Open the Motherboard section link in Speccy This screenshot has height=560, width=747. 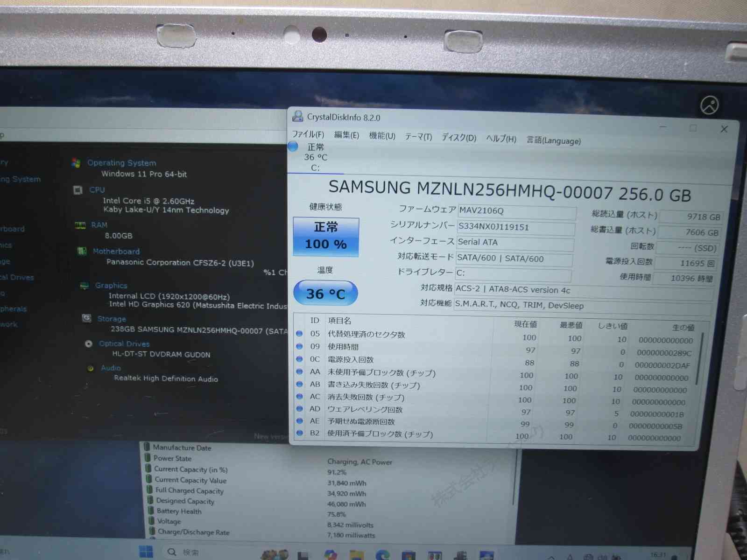[x=116, y=252]
